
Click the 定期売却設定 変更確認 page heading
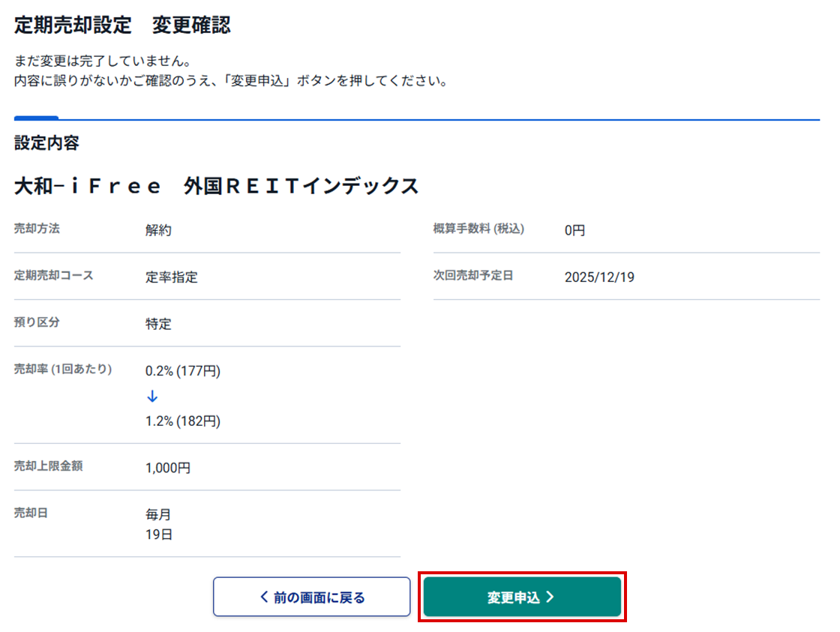coord(122,25)
